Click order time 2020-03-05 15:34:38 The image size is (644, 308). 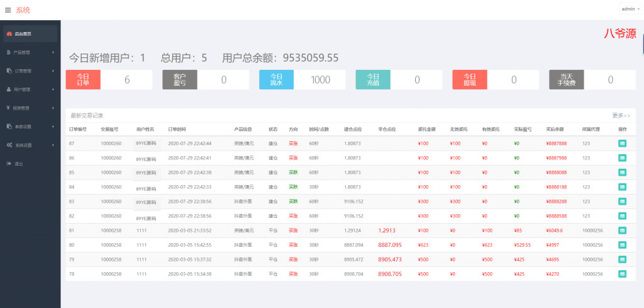click(190, 274)
